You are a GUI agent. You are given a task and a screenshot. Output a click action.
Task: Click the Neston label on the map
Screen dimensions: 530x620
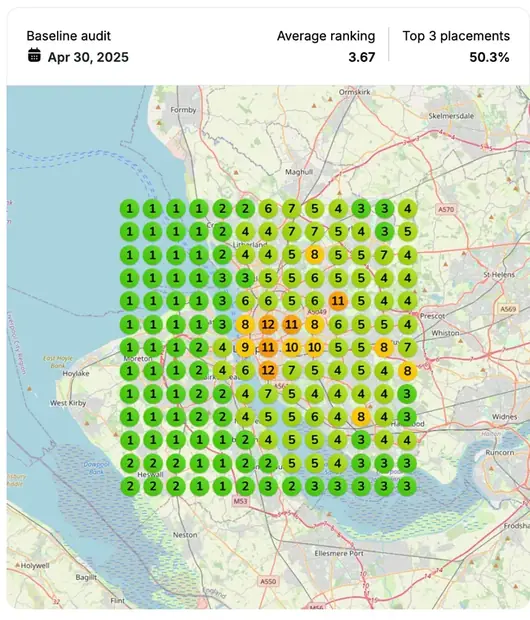click(185, 535)
